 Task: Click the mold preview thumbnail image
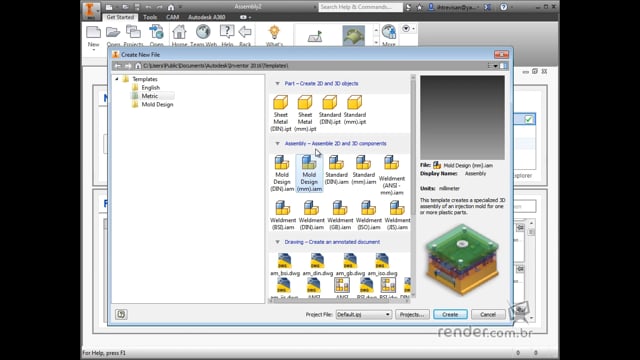tap(462, 260)
